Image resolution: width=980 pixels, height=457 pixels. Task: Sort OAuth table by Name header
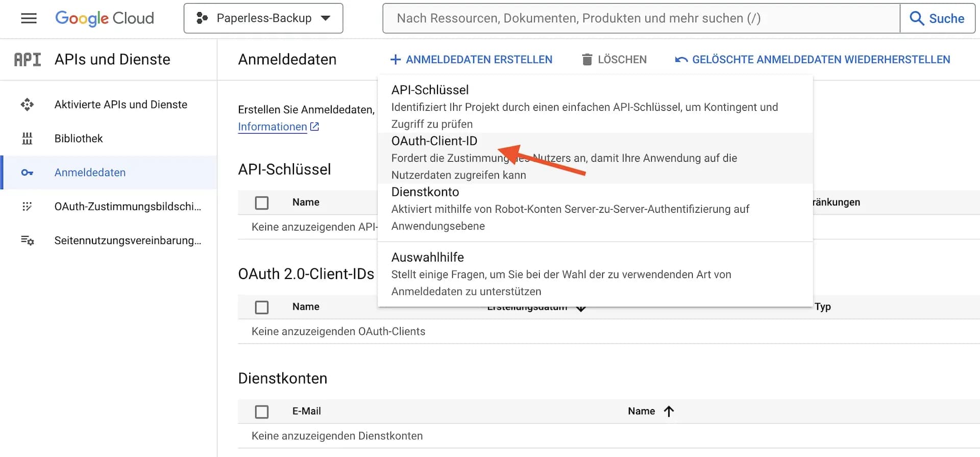(x=306, y=307)
